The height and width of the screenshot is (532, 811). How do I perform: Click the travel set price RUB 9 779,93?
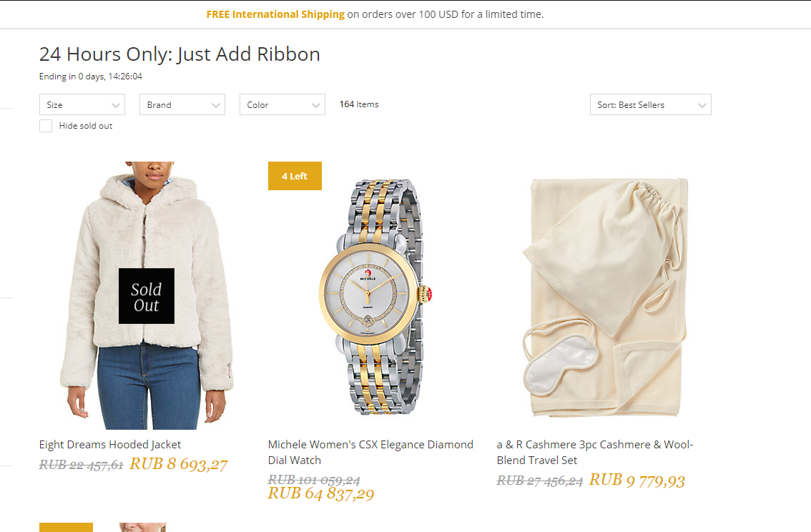(636, 480)
